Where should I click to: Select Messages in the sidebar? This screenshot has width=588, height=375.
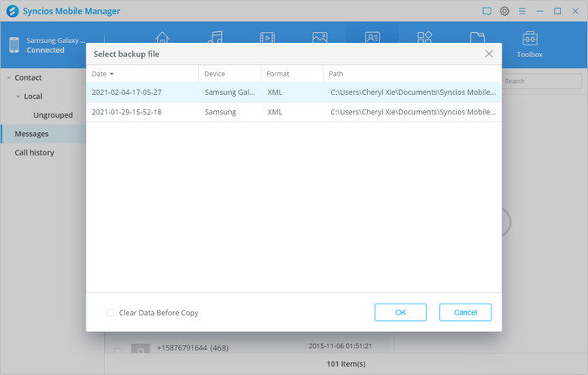[43, 134]
